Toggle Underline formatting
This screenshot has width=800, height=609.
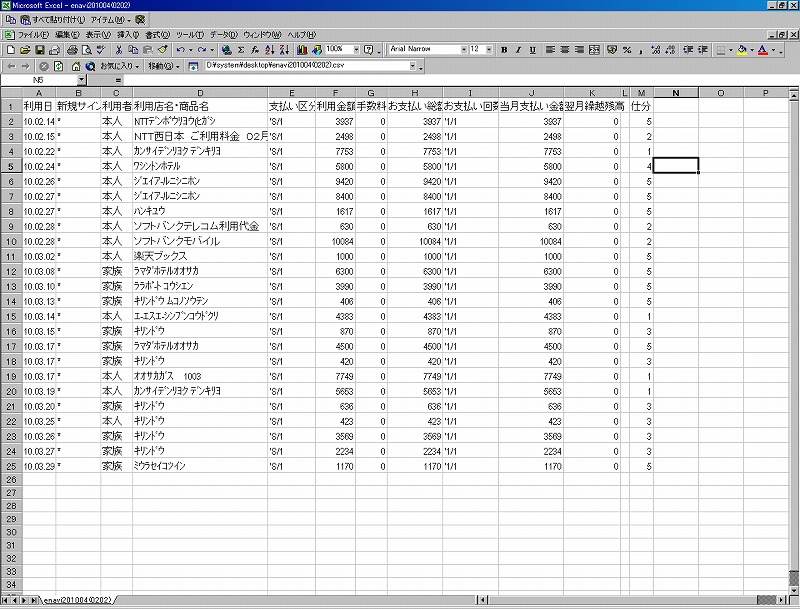533,50
